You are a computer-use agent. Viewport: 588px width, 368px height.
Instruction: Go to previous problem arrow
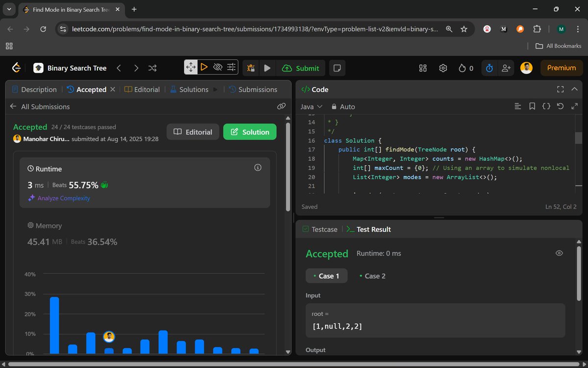(x=119, y=68)
